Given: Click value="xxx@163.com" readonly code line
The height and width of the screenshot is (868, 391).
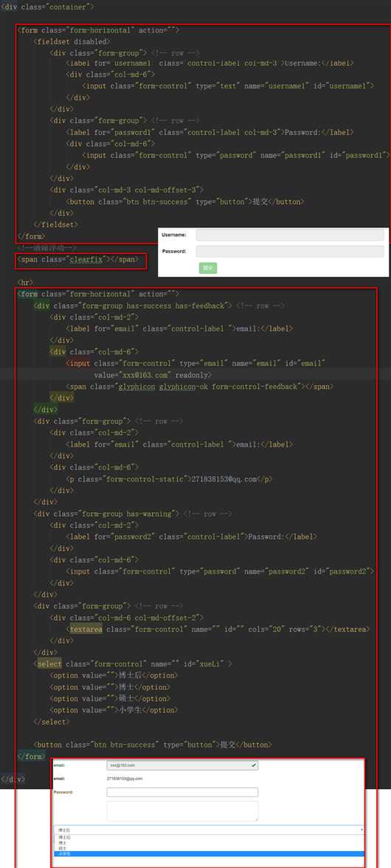Looking at the screenshot, I should 153,375.
